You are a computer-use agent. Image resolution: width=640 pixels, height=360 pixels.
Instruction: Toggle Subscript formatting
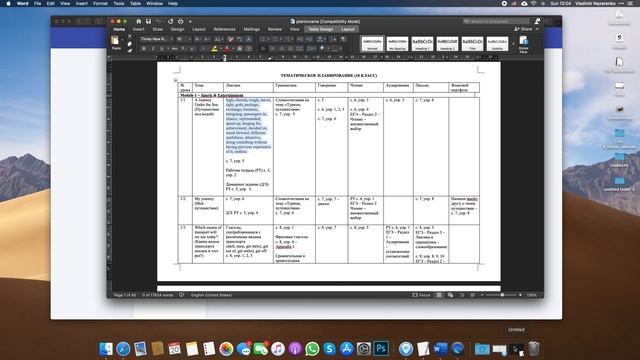(183, 49)
